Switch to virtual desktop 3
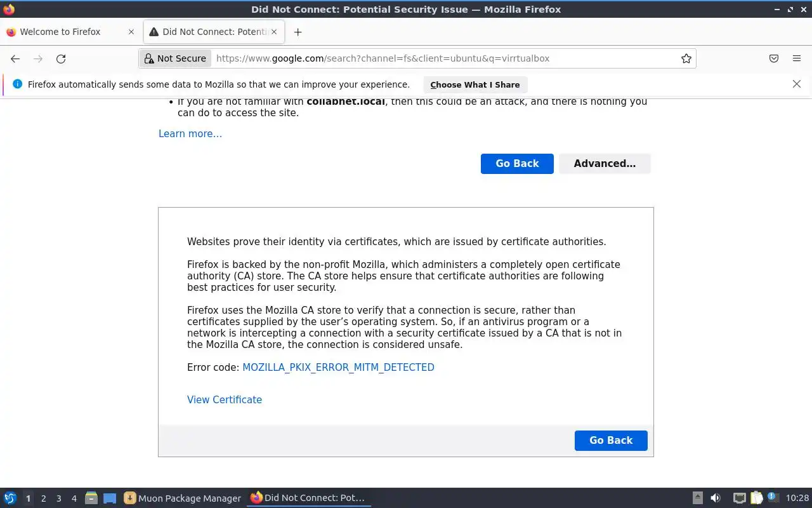 59,498
